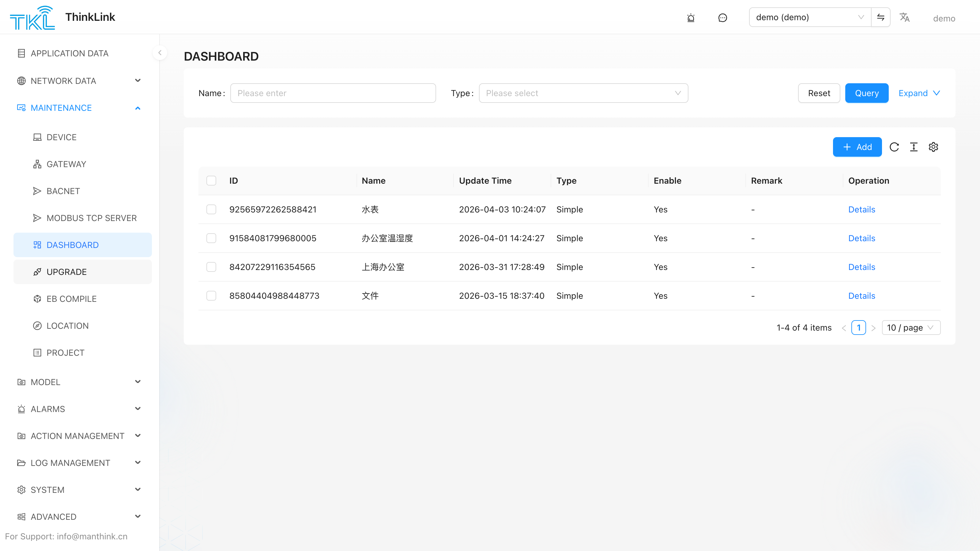
Task: Focus the Name search input field
Action: click(x=333, y=93)
